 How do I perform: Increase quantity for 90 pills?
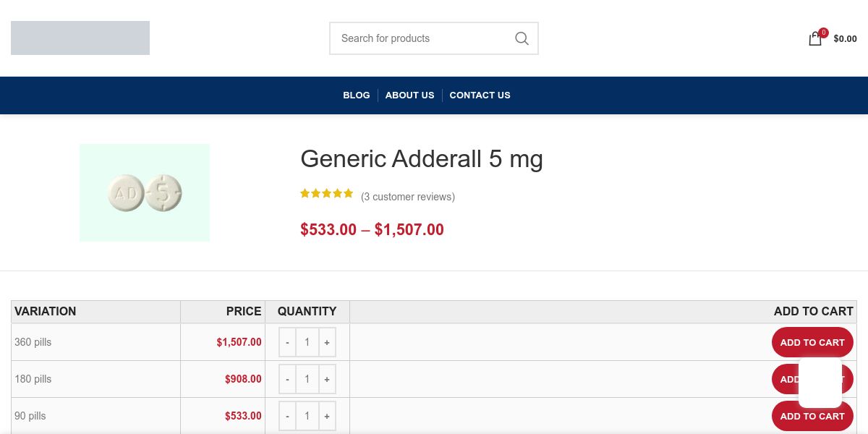click(x=327, y=416)
